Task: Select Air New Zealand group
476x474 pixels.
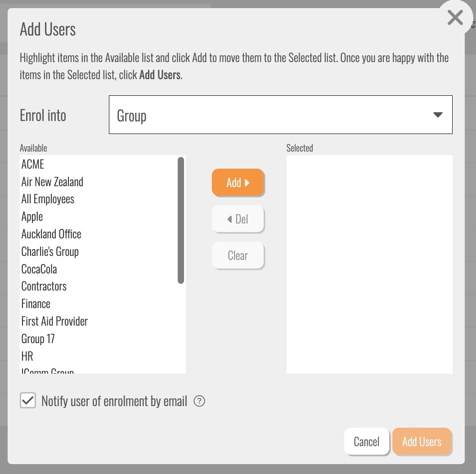Action: (x=52, y=182)
